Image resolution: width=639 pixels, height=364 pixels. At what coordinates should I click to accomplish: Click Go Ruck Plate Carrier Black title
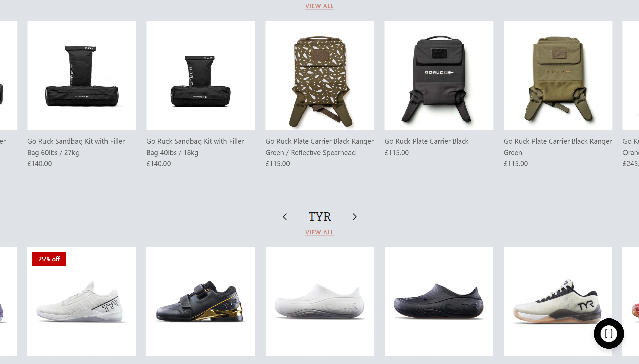tap(426, 141)
